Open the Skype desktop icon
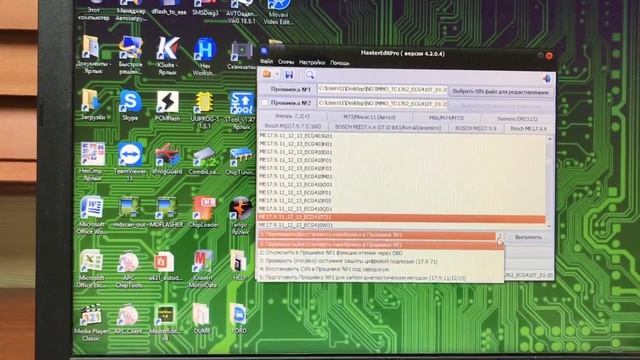The height and width of the screenshot is (360, 640). [130, 105]
